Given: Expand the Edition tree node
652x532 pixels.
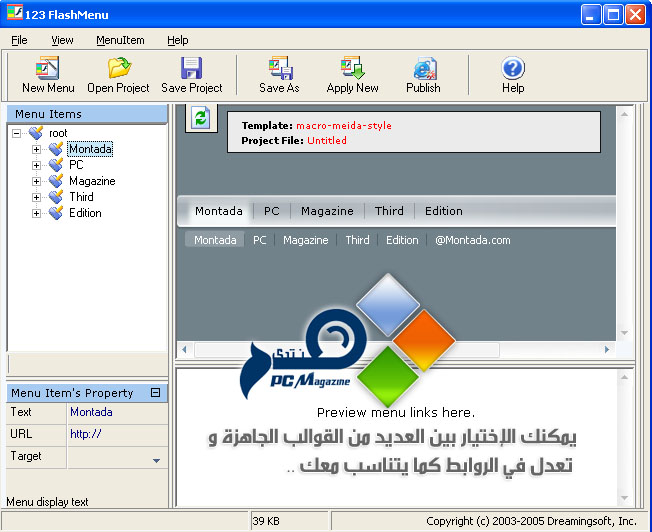Looking at the screenshot, I should pyautogui.click(x=37, y=214).
